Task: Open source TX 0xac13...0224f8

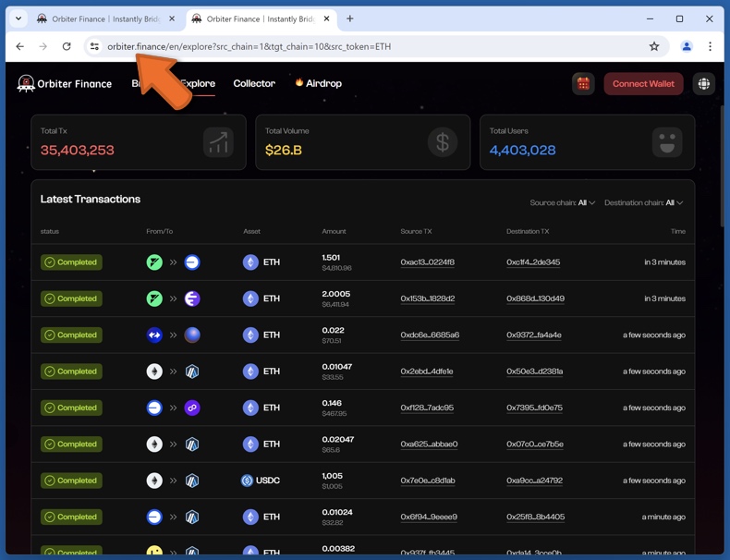Action: [428, 262]
